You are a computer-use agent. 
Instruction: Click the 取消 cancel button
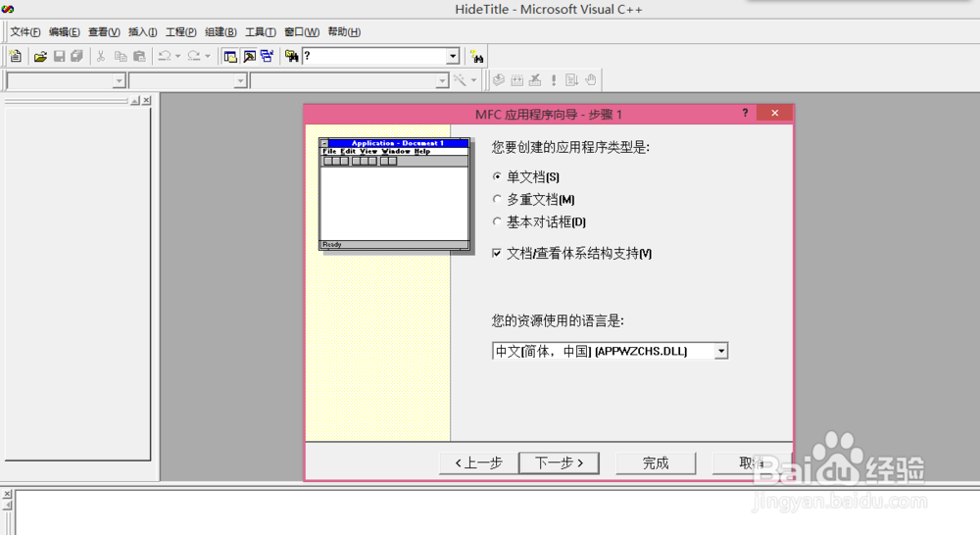pyautogui.click(x=752, y=463)
